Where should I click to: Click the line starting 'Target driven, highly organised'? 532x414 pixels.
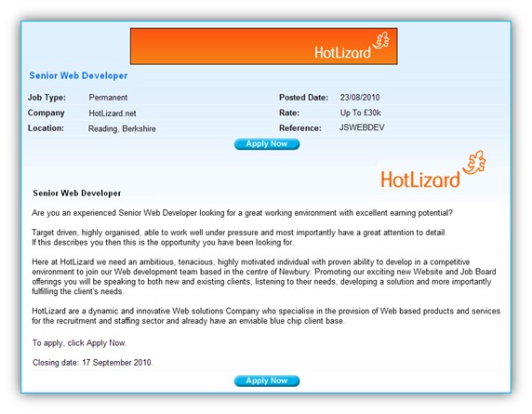[239, 233]
